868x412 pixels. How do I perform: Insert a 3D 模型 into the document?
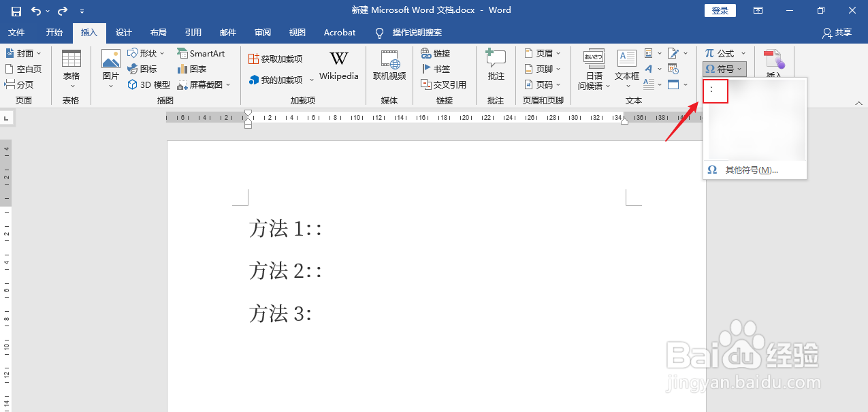click(147, 84)
